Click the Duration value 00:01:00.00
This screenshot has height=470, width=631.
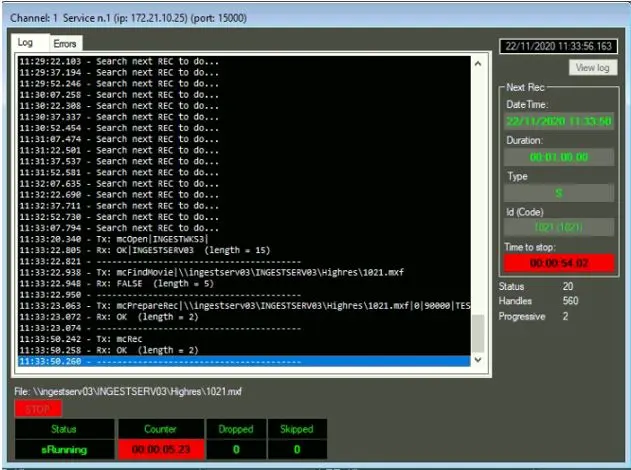pyautogui.click(x=559, y=157)
